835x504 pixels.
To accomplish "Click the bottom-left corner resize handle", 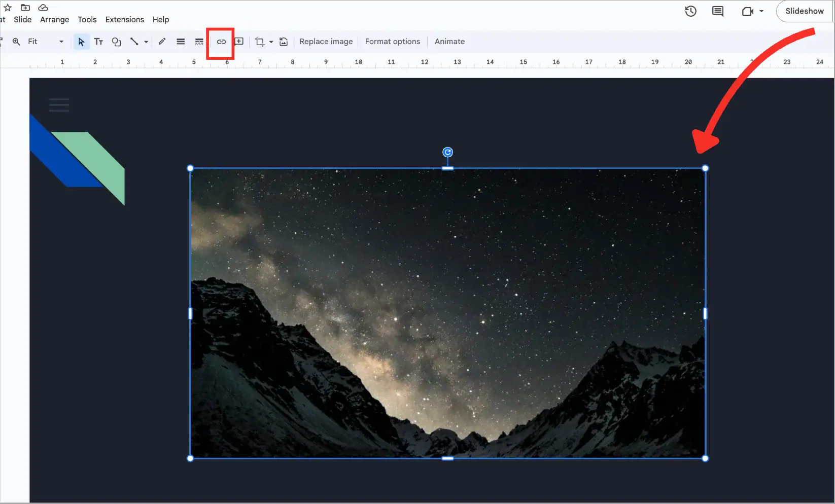I will (x=190, y=458).
